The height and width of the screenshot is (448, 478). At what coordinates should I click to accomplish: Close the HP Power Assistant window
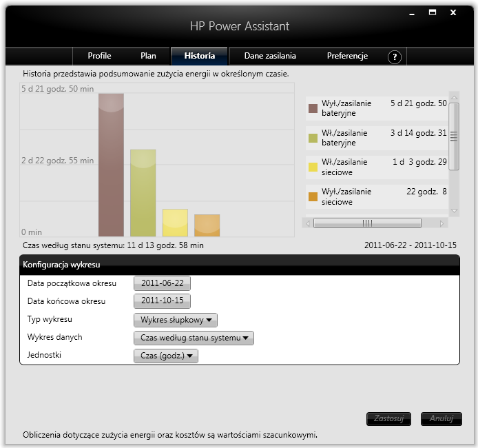click(453, 12)
